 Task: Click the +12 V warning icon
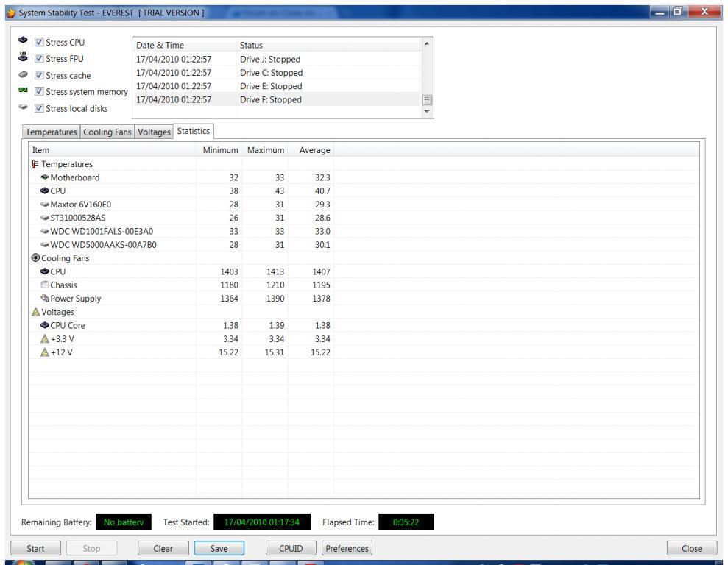(x=45, y=352)
